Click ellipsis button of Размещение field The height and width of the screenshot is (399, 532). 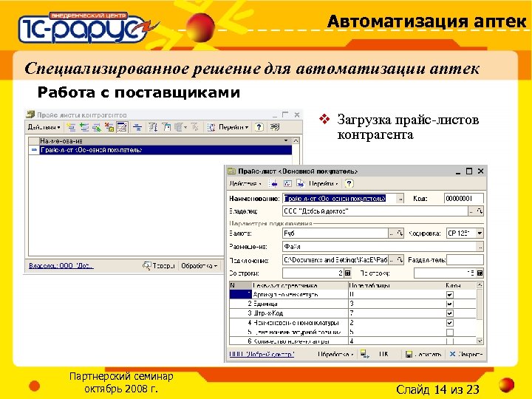tap(480, 247)
